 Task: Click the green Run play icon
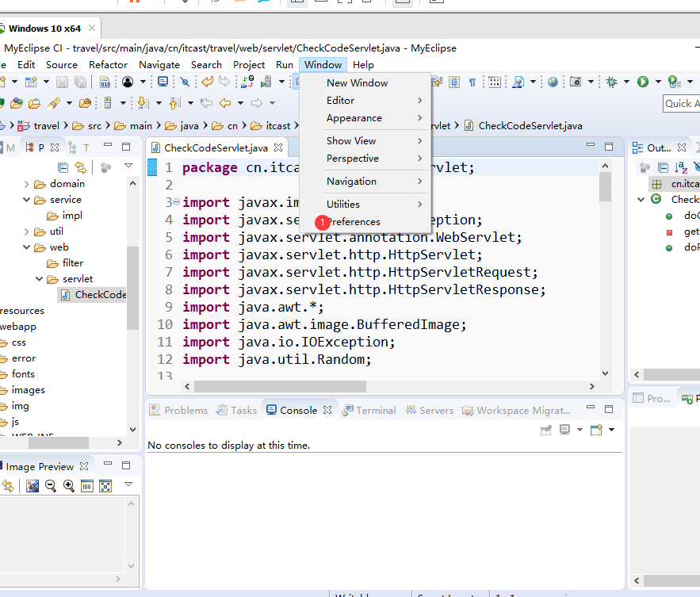(643, 82)
